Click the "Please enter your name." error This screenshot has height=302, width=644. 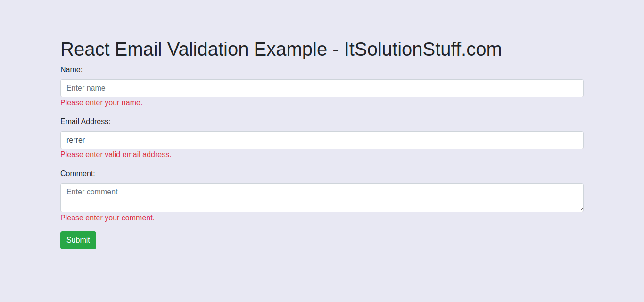point(101,103)
